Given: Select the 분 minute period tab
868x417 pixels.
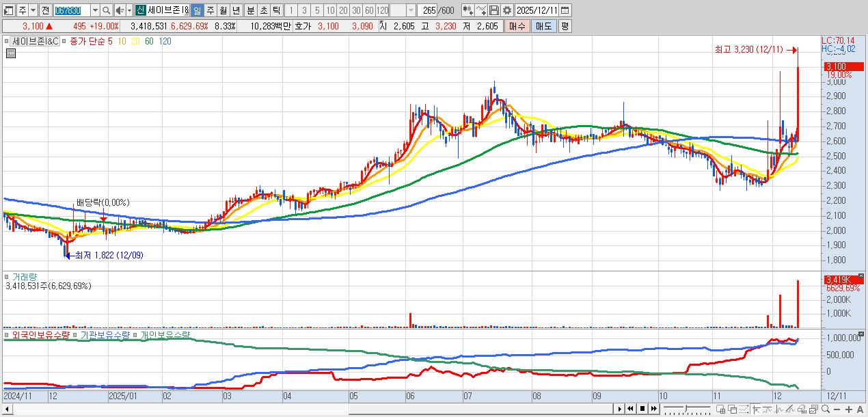Looking at the screenshot, I should (249, 10).
